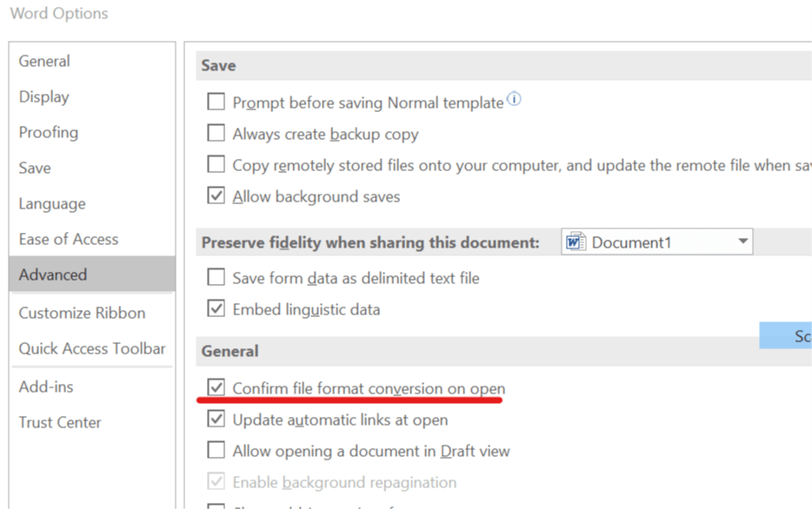Toggle Update automatic links at open
The height and width of the screenshot is (509, 812).
click(x=216, y=419)
